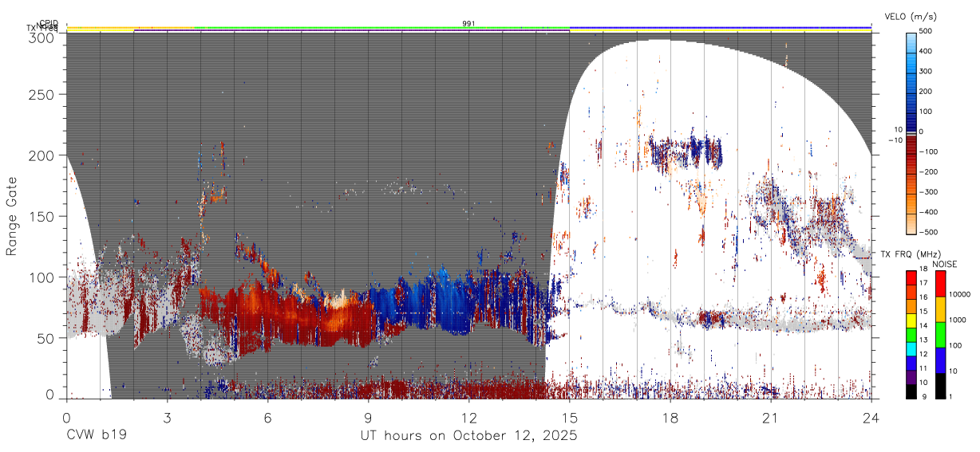Click the 'NOISE' legend title

pos(946,264)
